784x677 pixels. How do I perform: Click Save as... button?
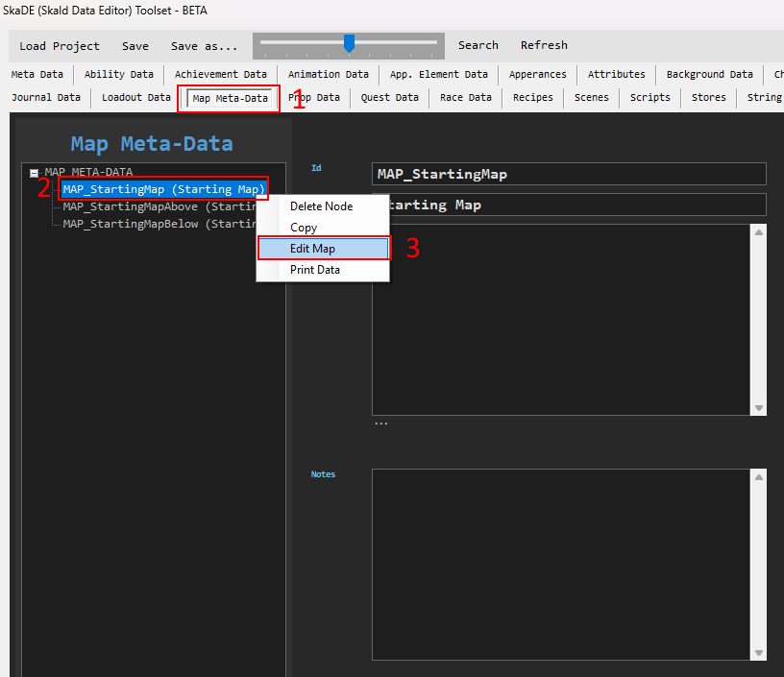(204, 46)
